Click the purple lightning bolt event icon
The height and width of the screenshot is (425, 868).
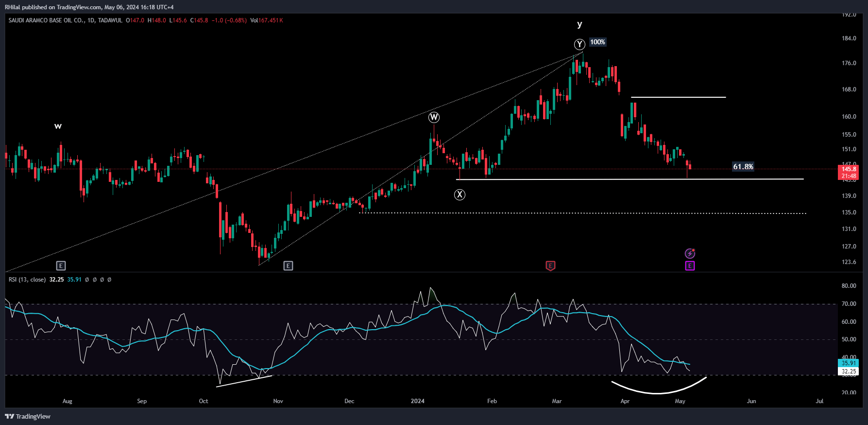coord(690,253)
